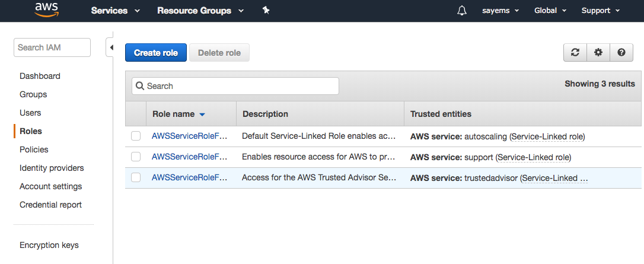Open the trustedadvisor row's AWSServiceRoleF… link
The width and height of the screenshot is (644, 264).
pos(189,178)
